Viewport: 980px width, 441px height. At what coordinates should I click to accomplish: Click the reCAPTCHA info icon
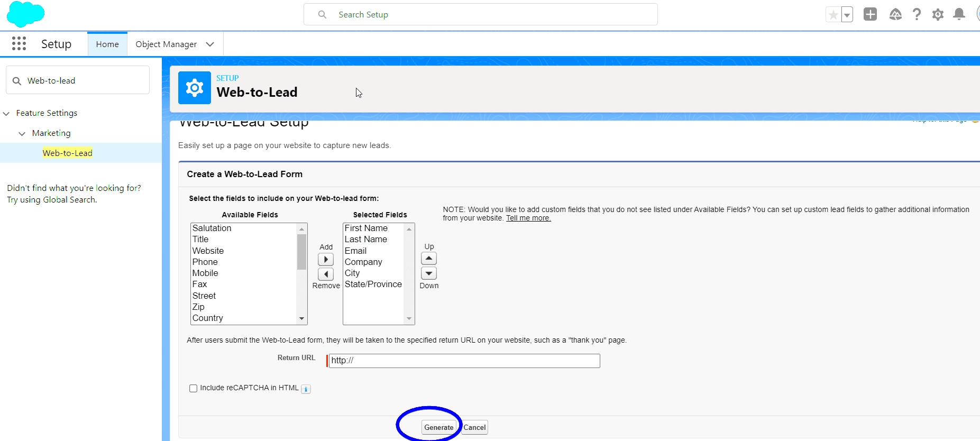tap(306, 389)
